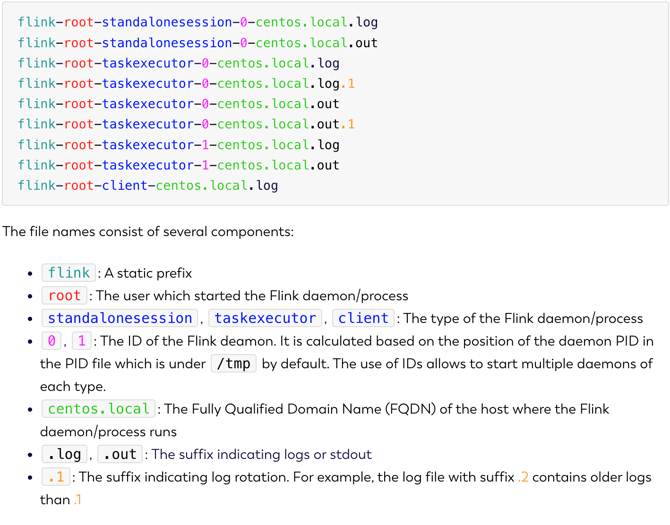The image size is (670, 525).
Task: Click file name flink-root-taskexecutor-1-centos.local.out
Action: coord(179,165)
